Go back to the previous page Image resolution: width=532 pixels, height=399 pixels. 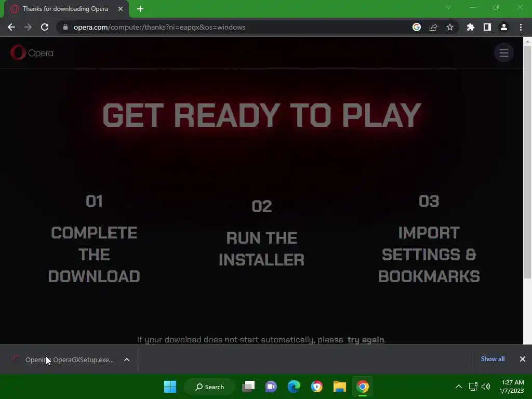coord(11,27)
